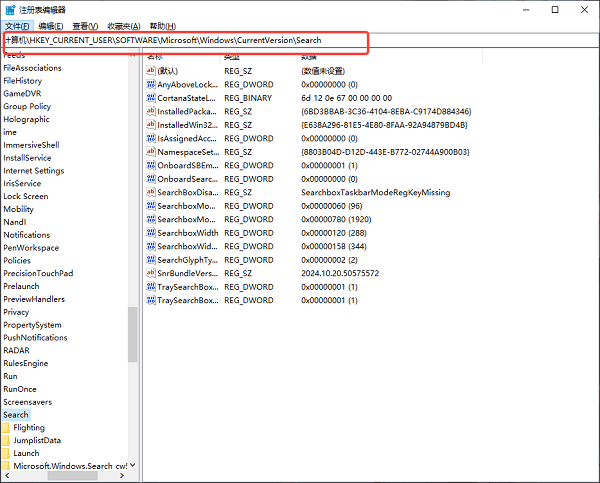The image size is (600, 483).
Task: Maximize the Registry Editor window
Action: click(x=555, y=10)
